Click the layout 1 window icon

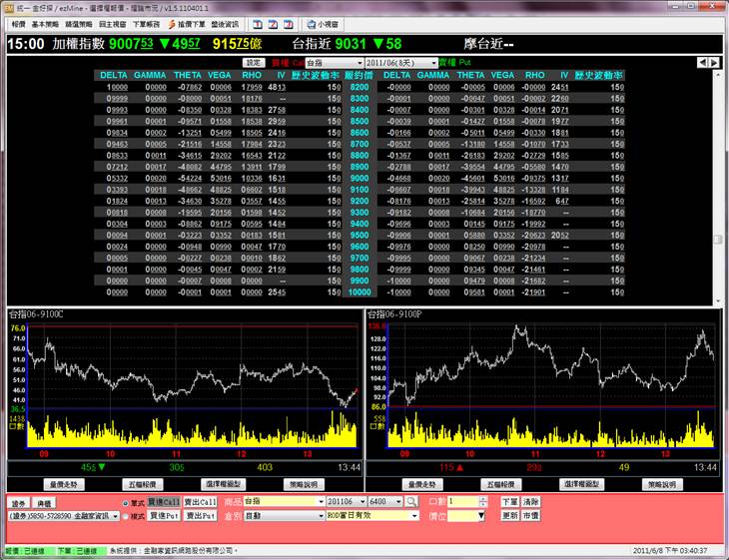click(257, 22)
